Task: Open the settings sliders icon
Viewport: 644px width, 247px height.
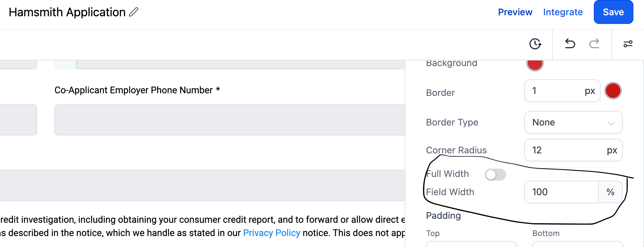Action: [628, 44]
